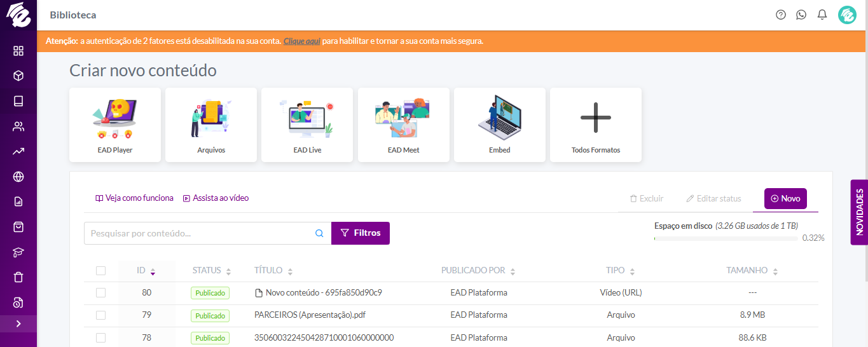Open the users icon in sidebar
The width and height of the screenshot is (868, 347).
point(18,126)
